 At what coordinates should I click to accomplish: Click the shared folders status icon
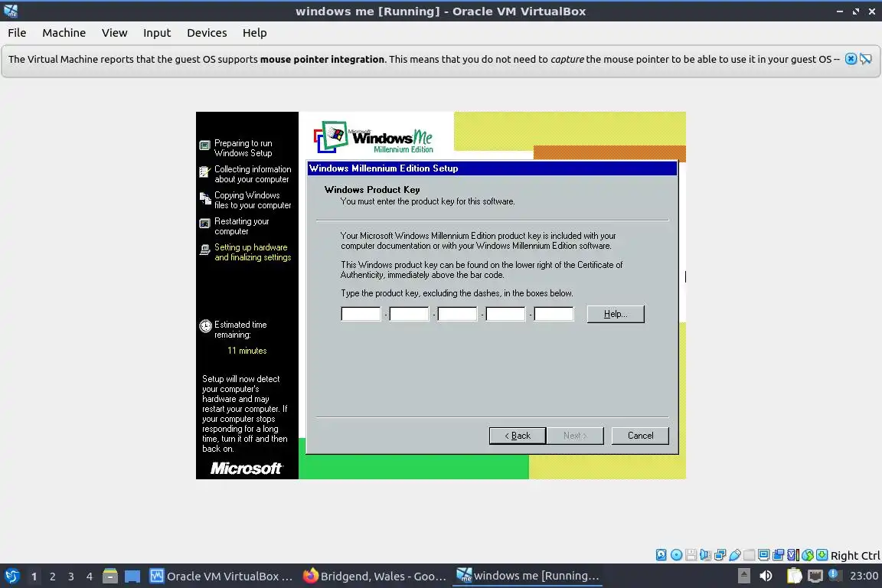(x=749, y=555)
